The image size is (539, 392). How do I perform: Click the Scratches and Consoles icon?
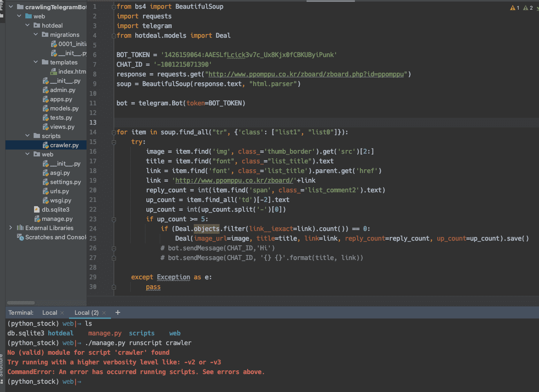[x=20, y=237]
